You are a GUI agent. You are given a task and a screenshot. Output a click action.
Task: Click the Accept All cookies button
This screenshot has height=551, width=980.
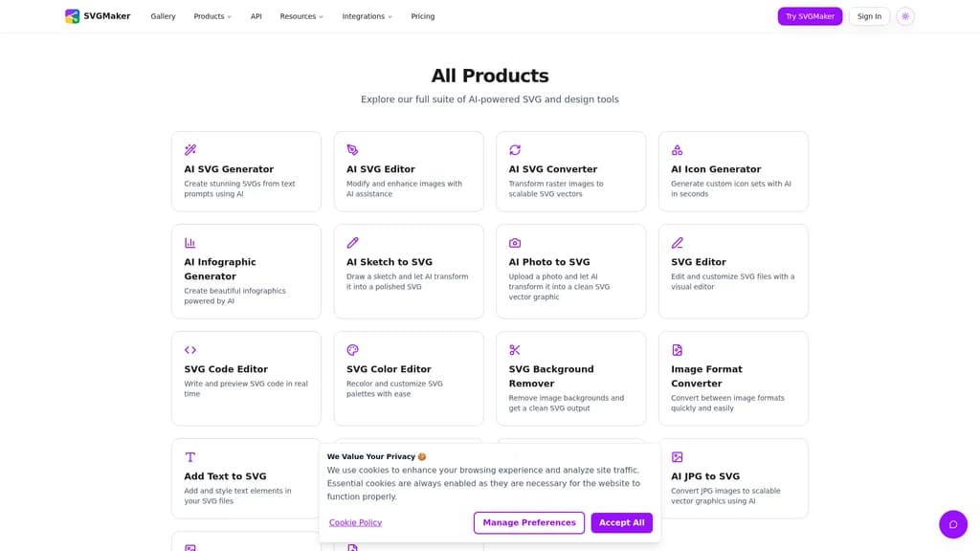[621, 523]
